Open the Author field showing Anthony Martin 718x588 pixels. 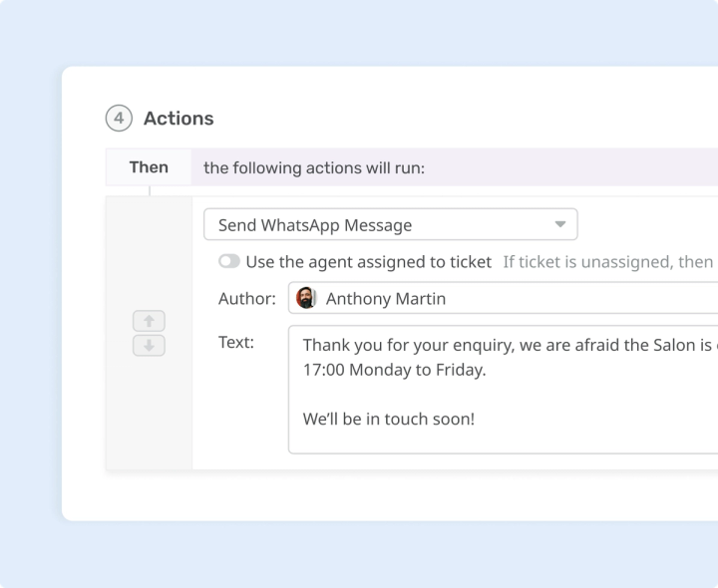pos(503,298)
